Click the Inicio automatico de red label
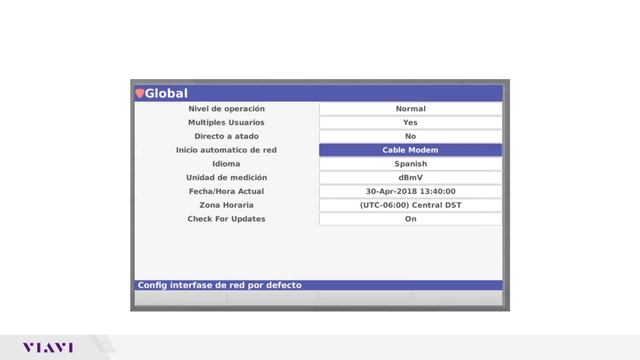 point(226,150)
